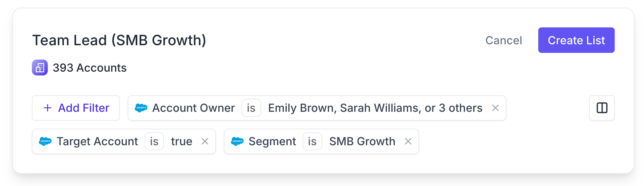Open owner list 'Emily Brown, Sarah Williams, or 3 others'
The image size is (644, 186).
tap(375, 108)
